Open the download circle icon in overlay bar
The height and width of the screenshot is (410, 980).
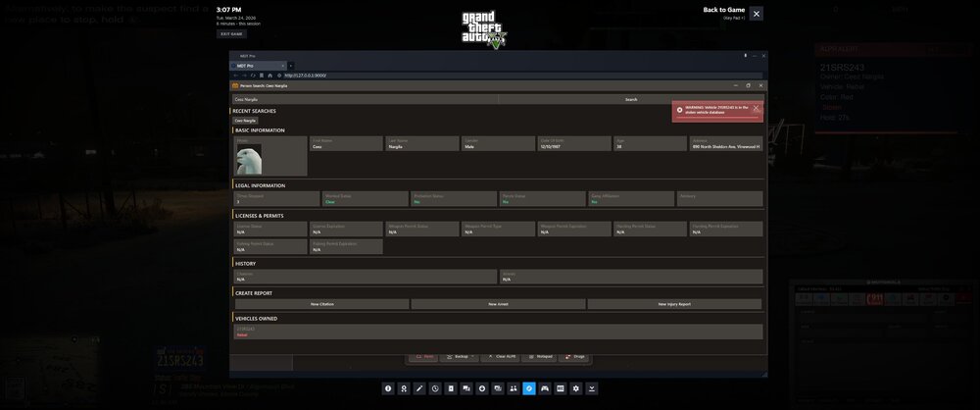click(482, 388)
